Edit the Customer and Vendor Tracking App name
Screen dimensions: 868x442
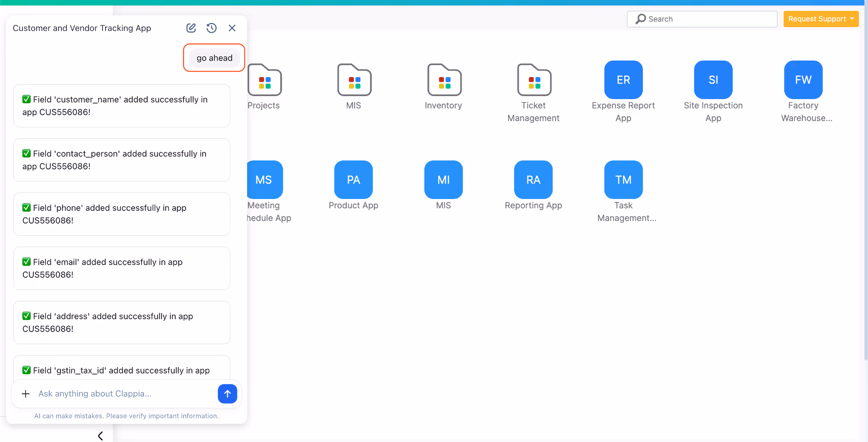pyautogui.click(x=191, y=28)
